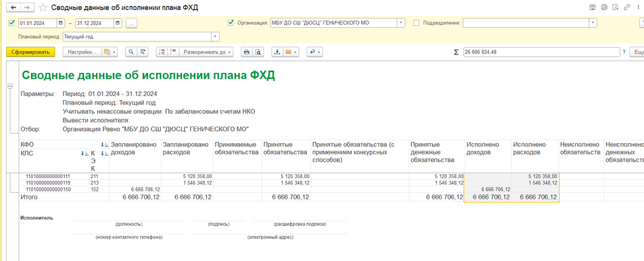Open the Настройки... button
The width and height of the screenshot is (644, 261).
coord(82,52)
